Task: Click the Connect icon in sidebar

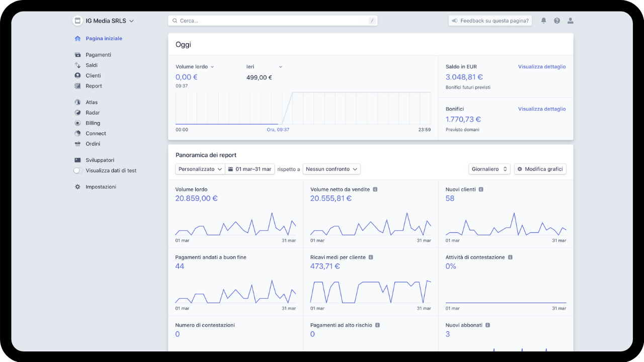Action: coord(77,133)
